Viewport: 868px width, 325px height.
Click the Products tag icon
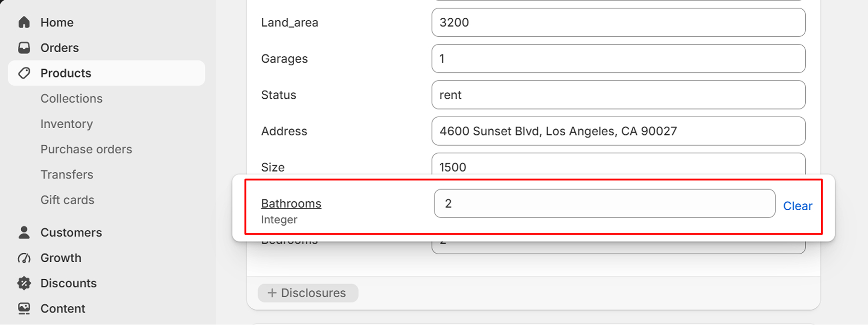click(24, 73)
